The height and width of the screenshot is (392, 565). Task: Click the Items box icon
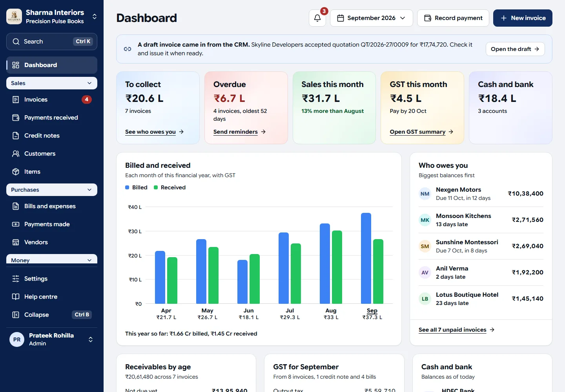[16, 172]
